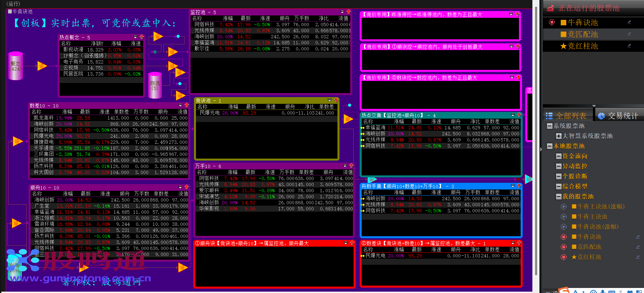Select 民爆光电 row in 竞诀池 panel
644x293 pixels.
pyautogui.click(x=210, y=113)
